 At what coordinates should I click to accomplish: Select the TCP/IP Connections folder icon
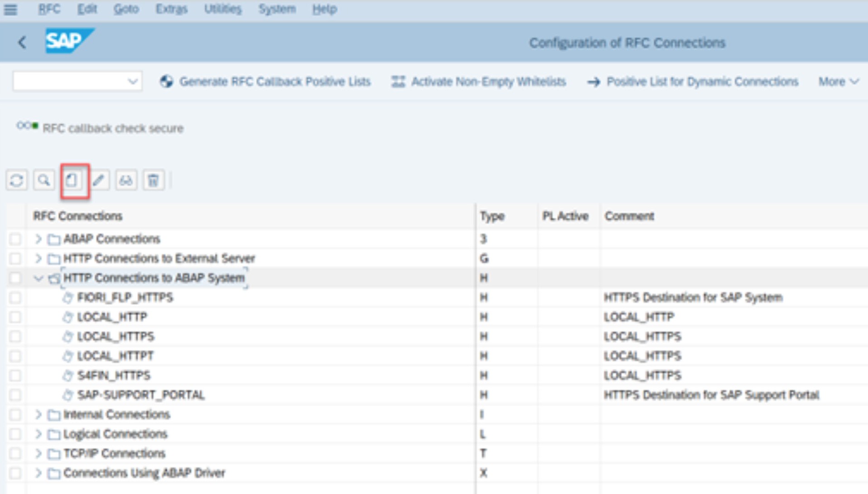pyautogui.click(x=54, y=454)
